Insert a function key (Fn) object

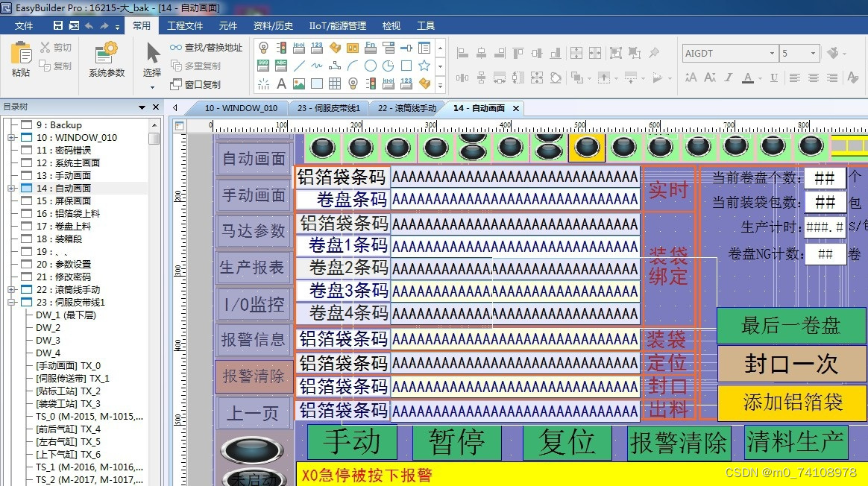click(371, 48)
